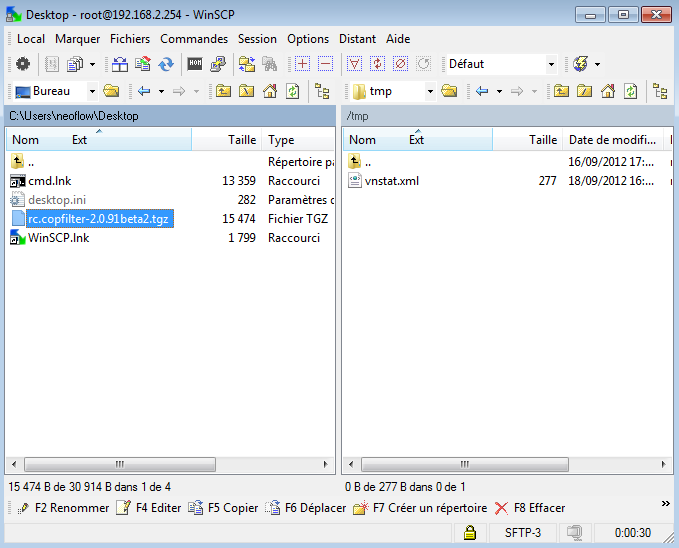The width and height of the screenshot is (679, 548).
Task: Open remote directory folder icon next to tmp
Action: pyautogui.click(x=449, y=91)
